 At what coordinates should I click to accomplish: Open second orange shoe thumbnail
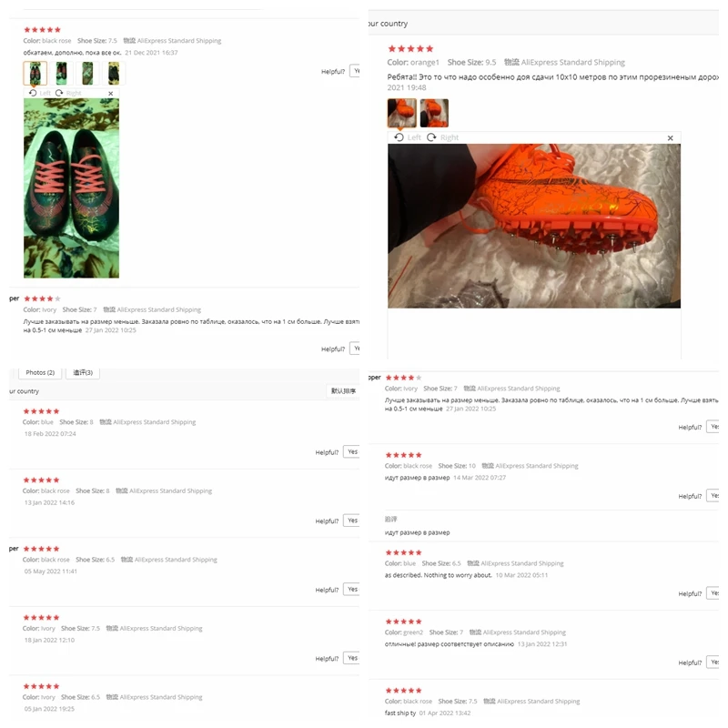[434, 113]
